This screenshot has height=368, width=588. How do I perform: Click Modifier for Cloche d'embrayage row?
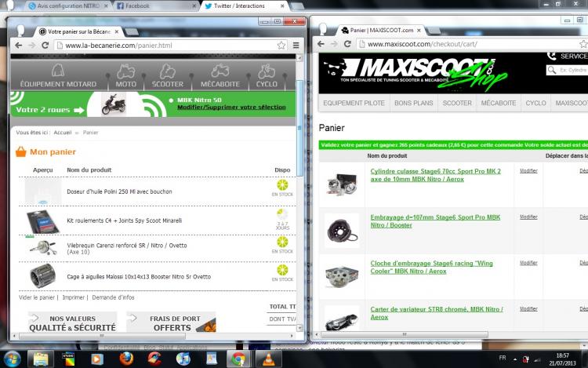tap(528, 263)
